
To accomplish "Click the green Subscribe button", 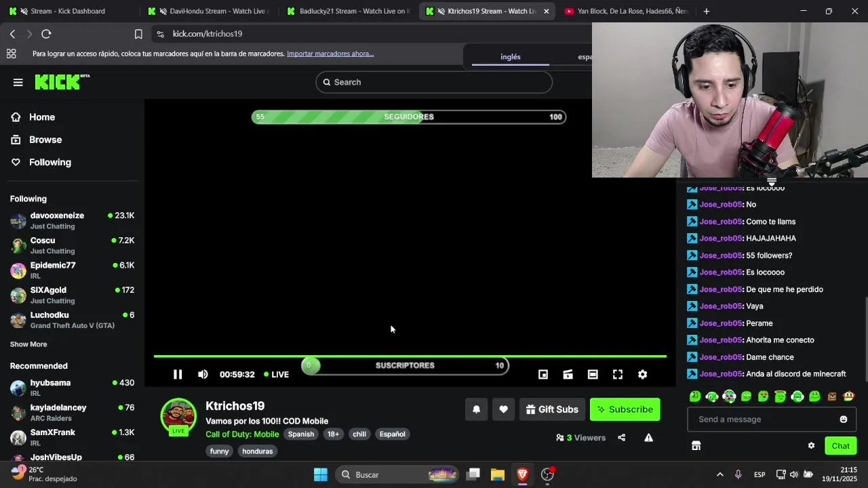I will tap(625, 409).
